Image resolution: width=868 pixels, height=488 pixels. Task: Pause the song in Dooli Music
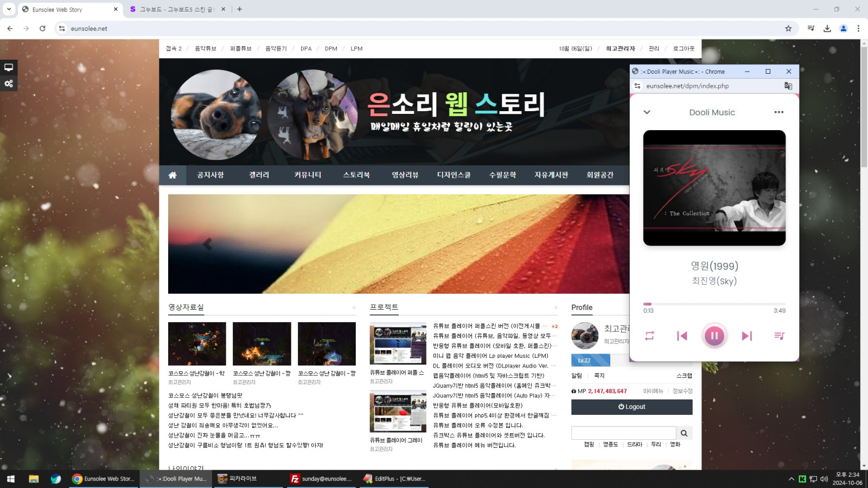point(714,336)
